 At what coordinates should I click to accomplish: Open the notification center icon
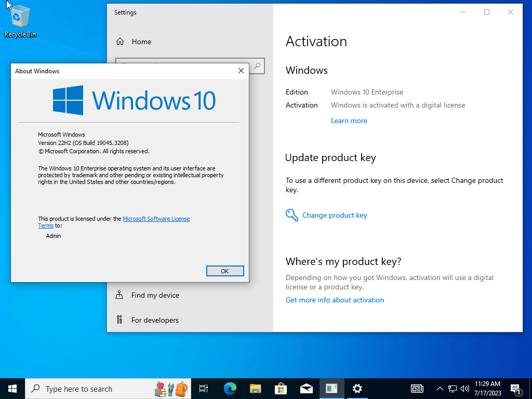516,389
